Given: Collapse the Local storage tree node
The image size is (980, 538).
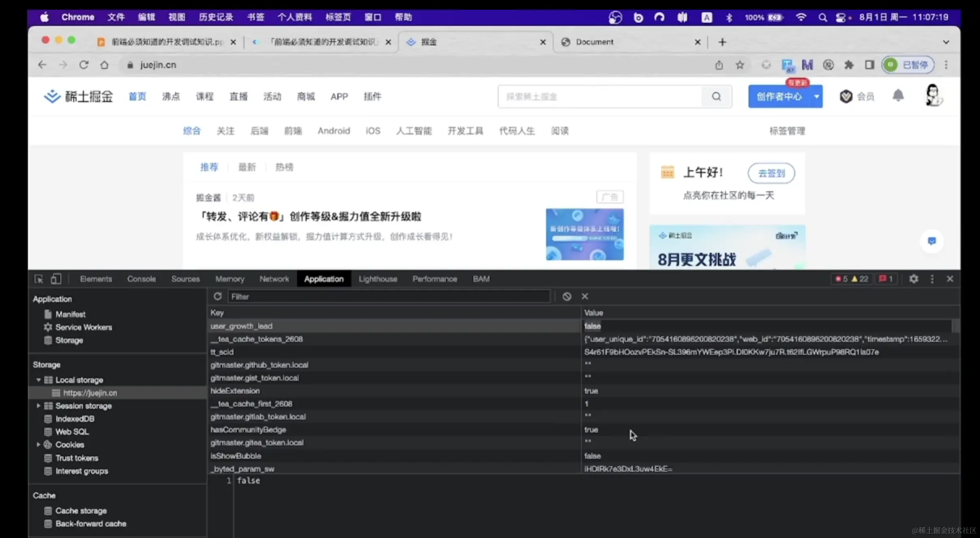Looking at the screenshot, I should pos(38,380).
